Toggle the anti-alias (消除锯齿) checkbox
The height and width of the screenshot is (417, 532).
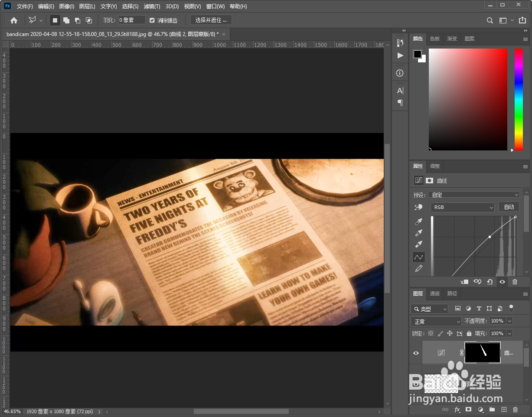[152, 20]
